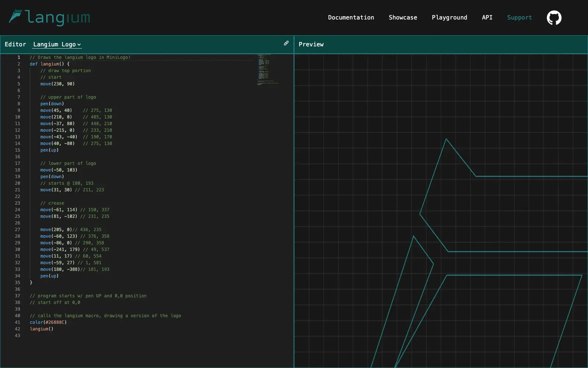Click the "// draw top portion" comment

click(x=65, y=71)
